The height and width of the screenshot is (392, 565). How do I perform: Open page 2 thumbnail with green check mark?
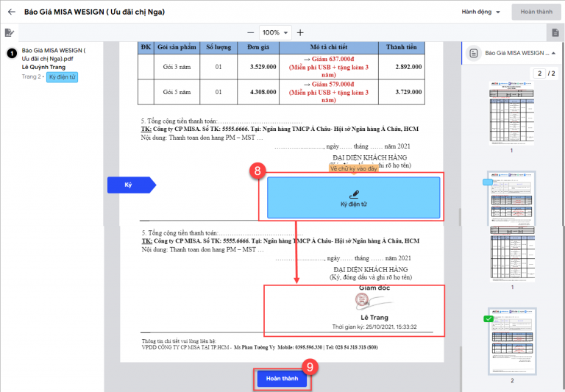click(512, 341)
